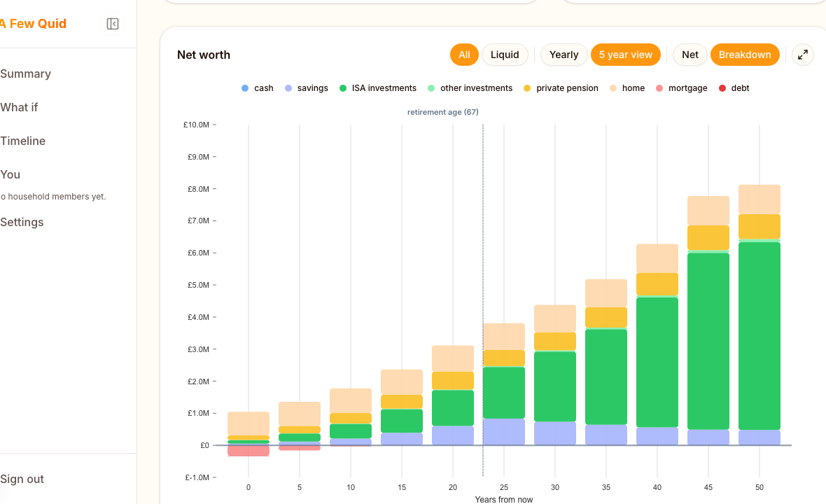Select the Liquid filter
This screenshot has width=826, height=504.
[505, 54]
